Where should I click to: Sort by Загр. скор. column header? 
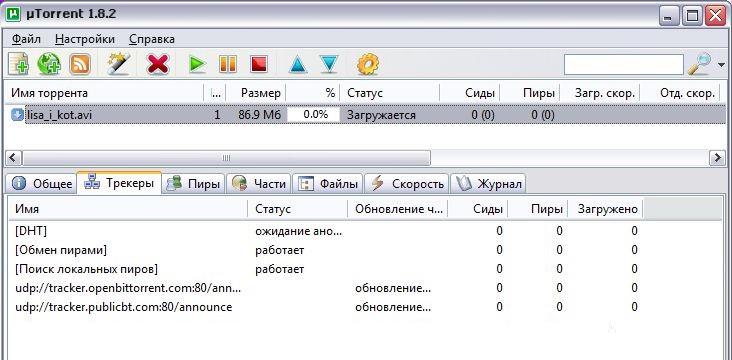pos(600,93)
